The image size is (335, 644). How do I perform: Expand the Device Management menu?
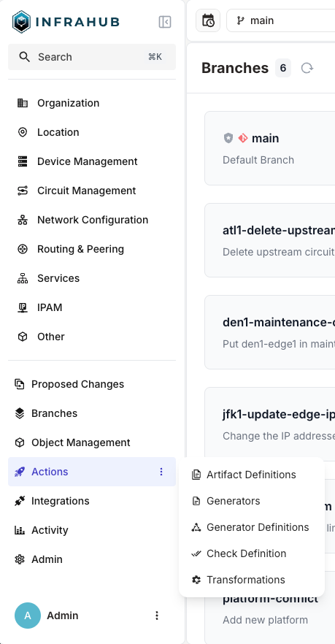click(x=92, y=161)
